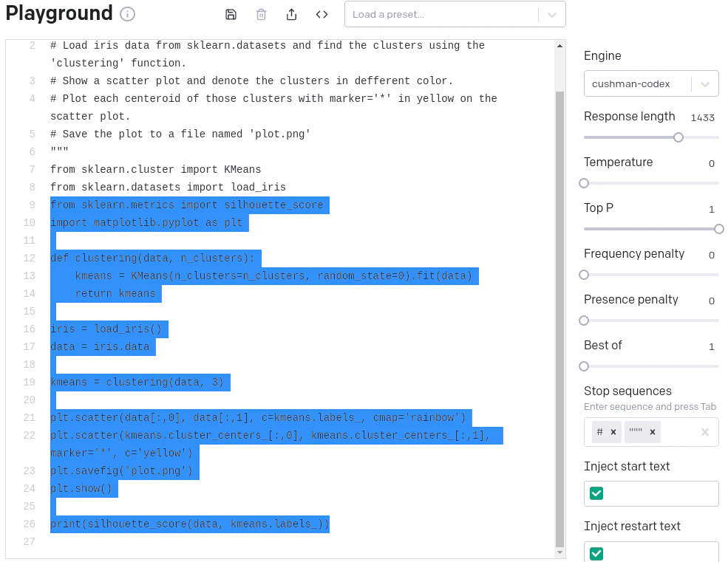Open the share/export icon
The image size is (728, 562).
point(291,13)
